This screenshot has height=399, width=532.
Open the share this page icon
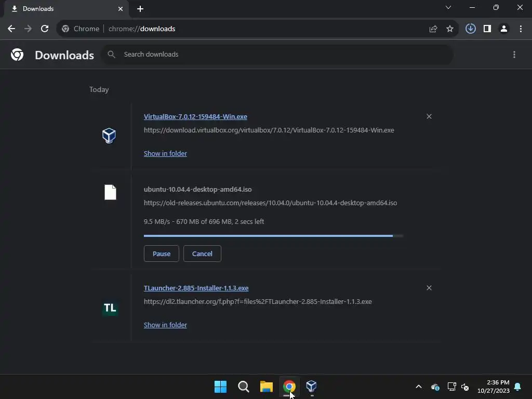point(433,29)
